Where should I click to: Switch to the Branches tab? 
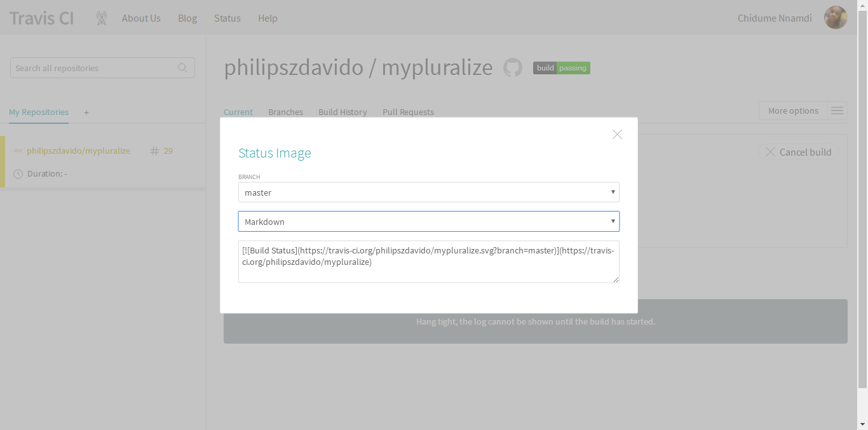coord(285,112)
